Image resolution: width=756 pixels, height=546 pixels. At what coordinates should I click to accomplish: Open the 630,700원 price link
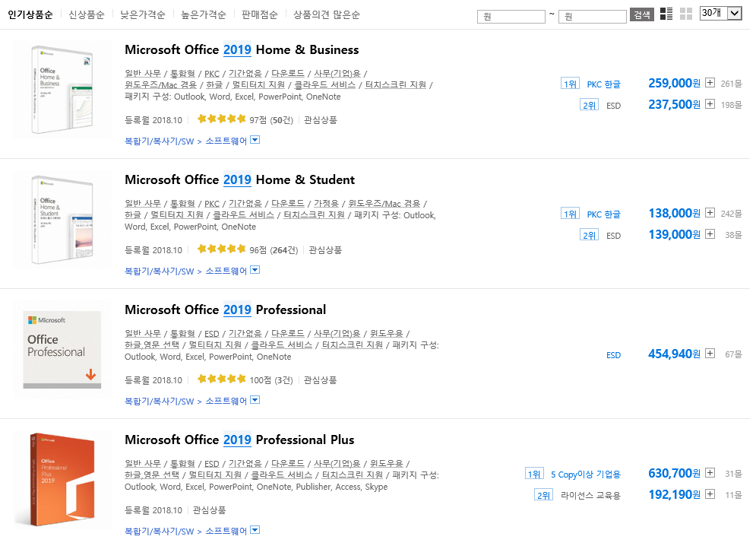point(674,473)
